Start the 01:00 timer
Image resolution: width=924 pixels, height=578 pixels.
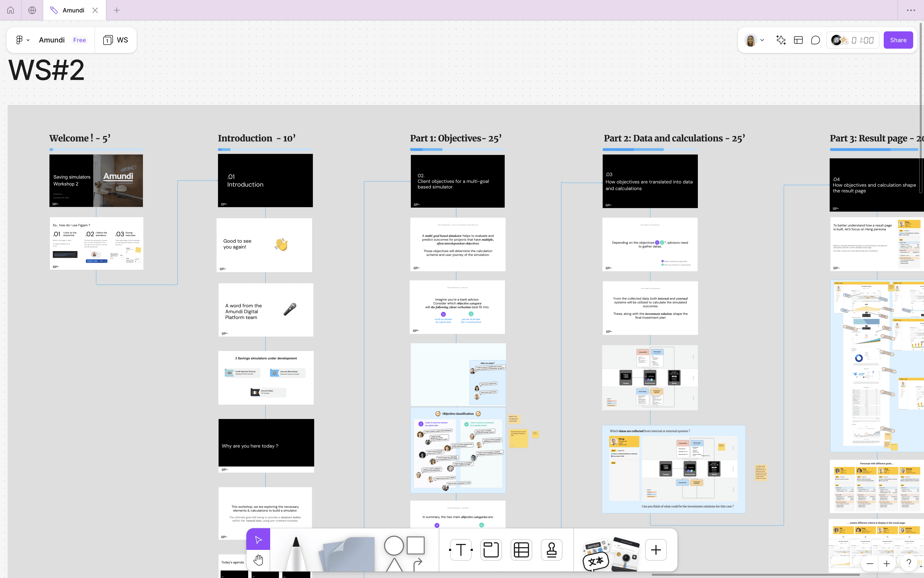(x=862, y=40)
